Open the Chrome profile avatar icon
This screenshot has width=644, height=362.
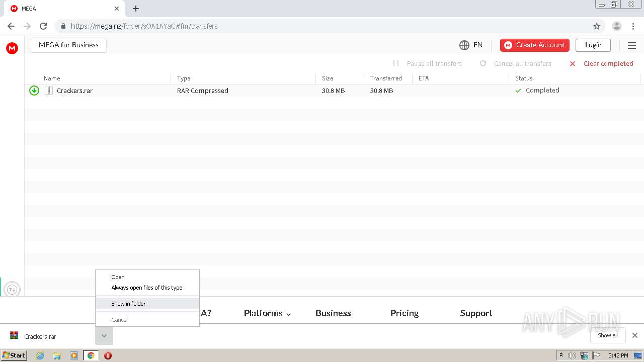pyautogui.click(x=616, y=26)
